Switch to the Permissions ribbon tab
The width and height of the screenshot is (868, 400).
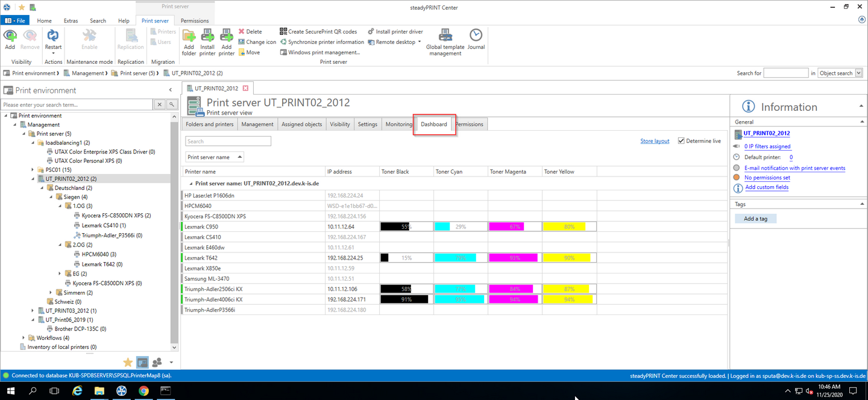point(195,20)
